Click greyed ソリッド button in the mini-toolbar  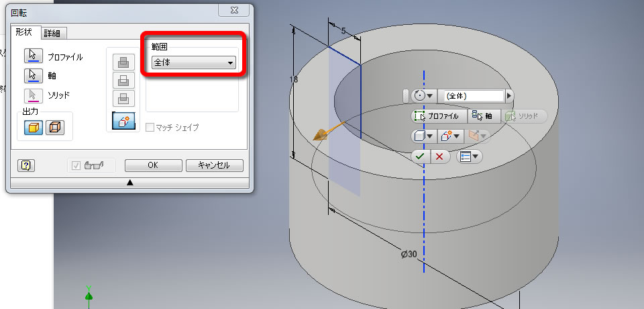tap(524, 116)
